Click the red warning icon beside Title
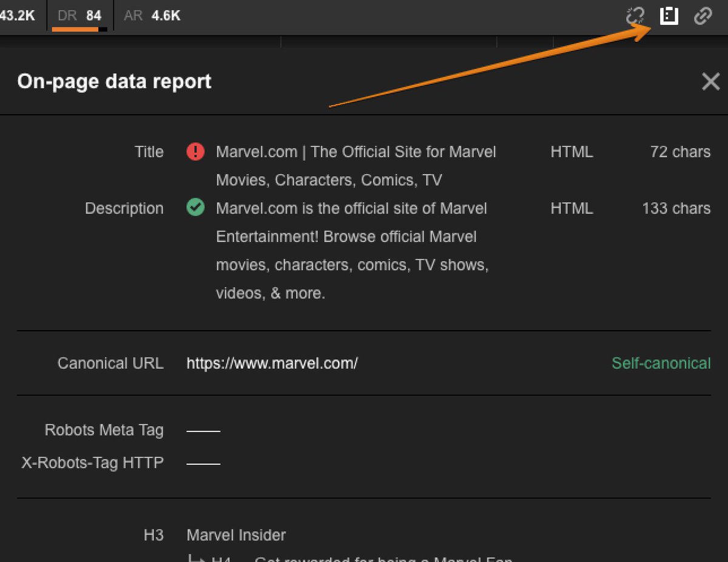 click(195, 152)
